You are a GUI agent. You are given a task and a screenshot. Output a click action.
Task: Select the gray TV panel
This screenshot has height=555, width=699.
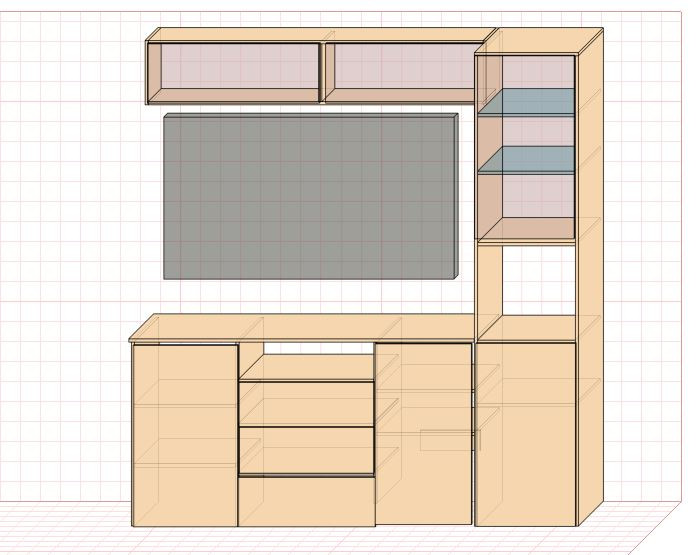point(311,197)
